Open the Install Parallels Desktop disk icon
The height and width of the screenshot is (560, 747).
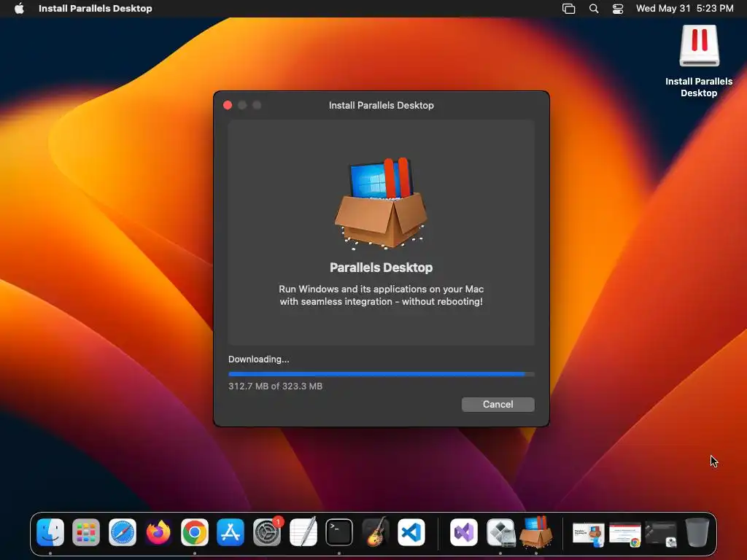699,46
